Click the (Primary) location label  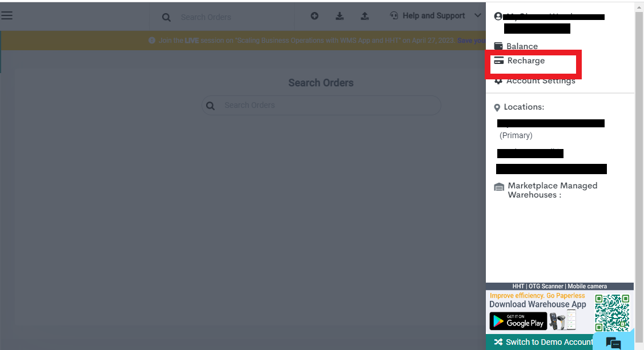pos(516,135)
